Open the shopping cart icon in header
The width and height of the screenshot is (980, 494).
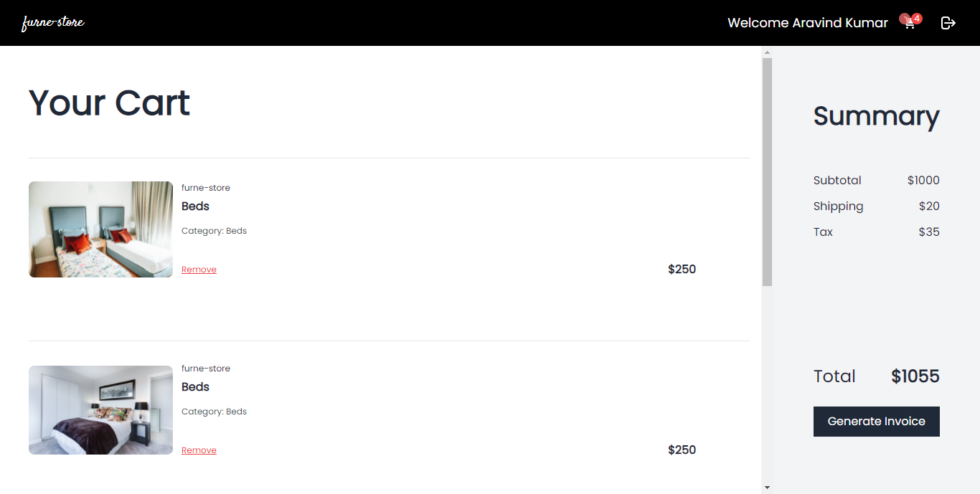[x=908, y=23]
